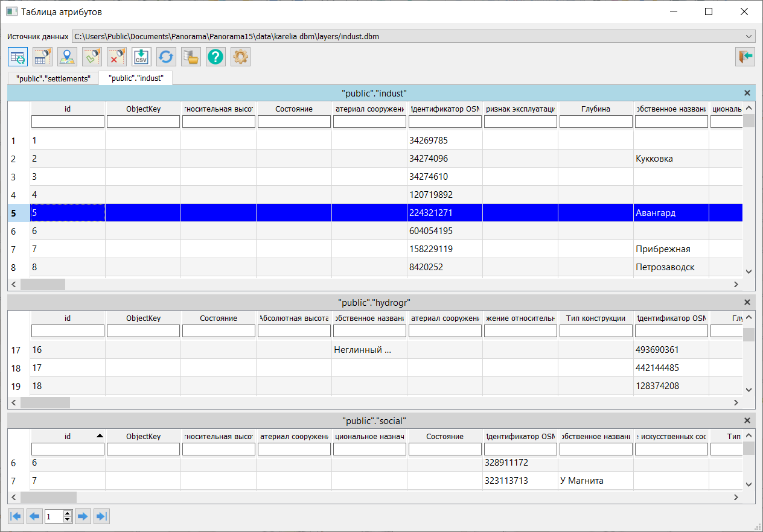This screenshot has height=532, width=763.
Task: Increase the page number with spinner up arrow
Action: 68,513
